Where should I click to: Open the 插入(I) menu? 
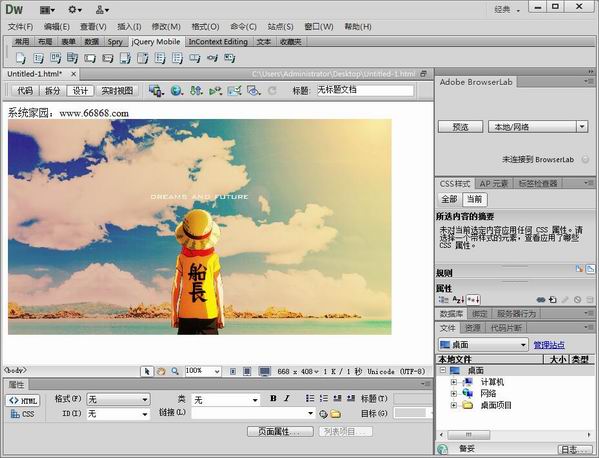click(x=129, y=27)
